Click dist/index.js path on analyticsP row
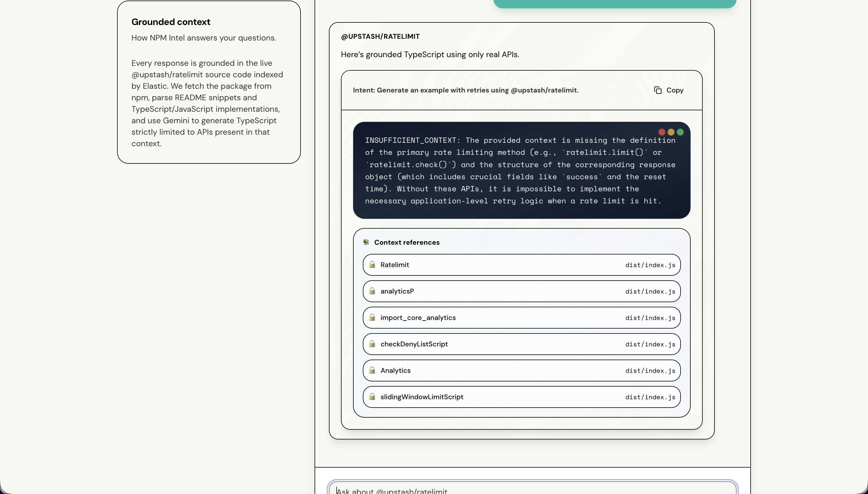868x494 pixels. [650, 292]
